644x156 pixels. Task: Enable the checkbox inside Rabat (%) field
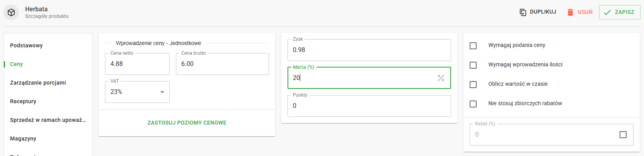point(623,135)
